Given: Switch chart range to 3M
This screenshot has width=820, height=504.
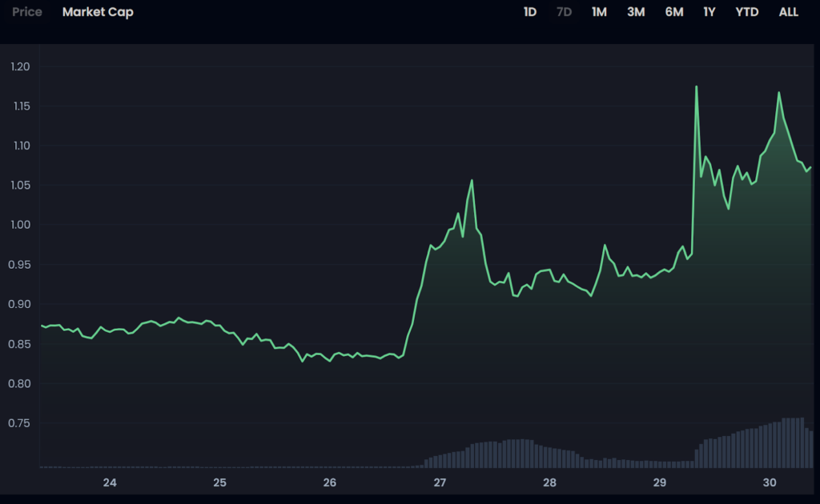Looking at the screenshot, I should [636, 13].
